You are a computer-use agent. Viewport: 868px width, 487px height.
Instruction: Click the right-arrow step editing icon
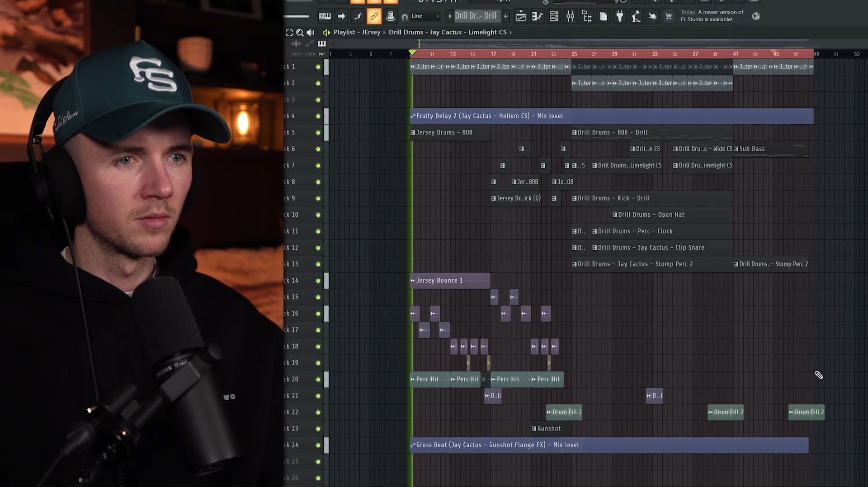pos(341,16)
